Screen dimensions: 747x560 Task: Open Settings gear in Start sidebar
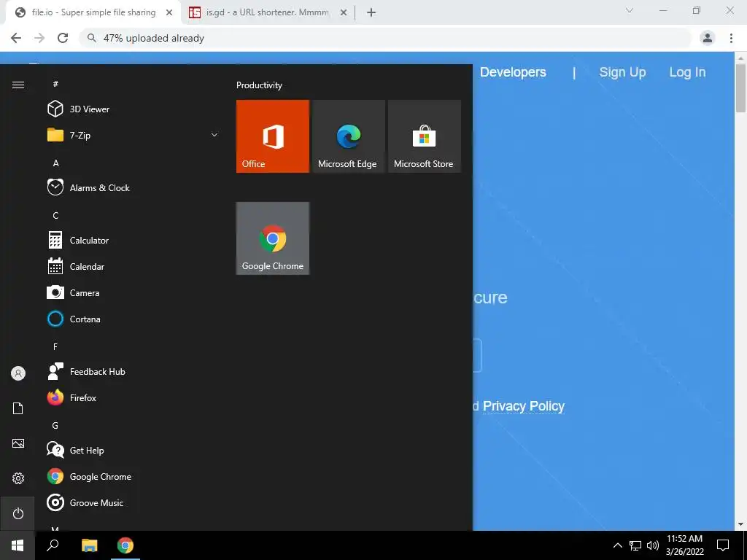(18, 478)
